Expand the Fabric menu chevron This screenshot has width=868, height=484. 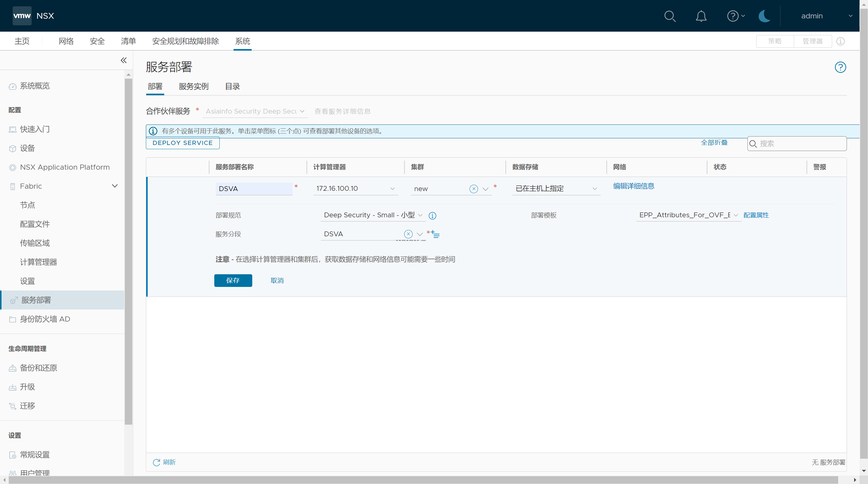click(115, 186)
